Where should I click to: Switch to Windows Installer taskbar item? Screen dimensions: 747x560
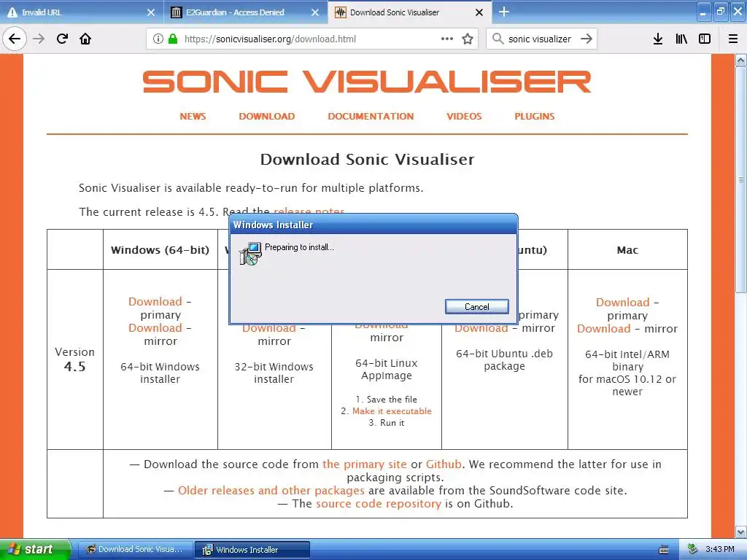(252, 549)
